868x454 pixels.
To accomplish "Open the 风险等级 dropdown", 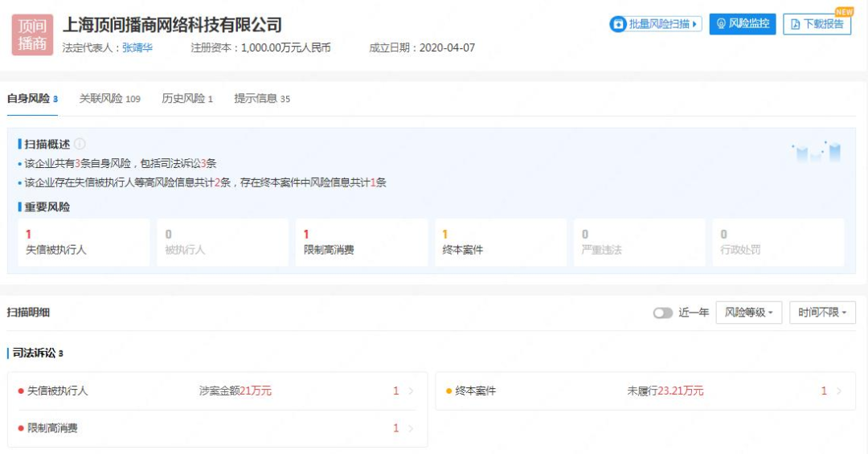I will [748, 313].
